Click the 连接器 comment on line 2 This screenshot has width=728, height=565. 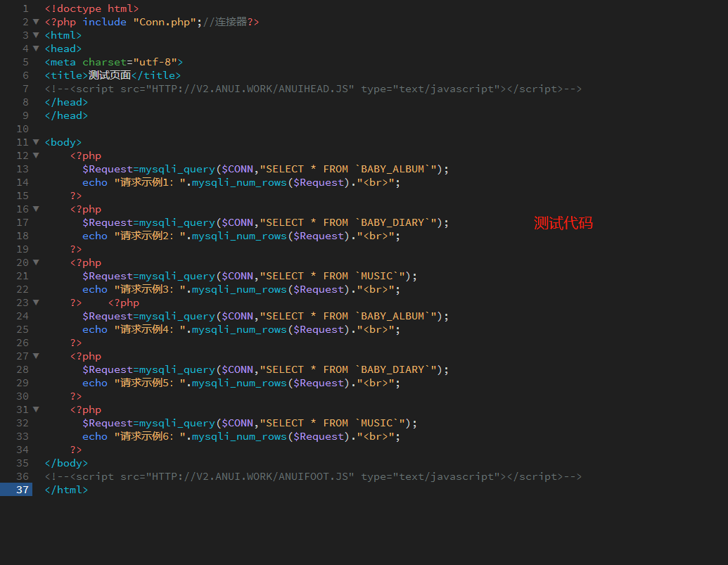click(231, 23)
